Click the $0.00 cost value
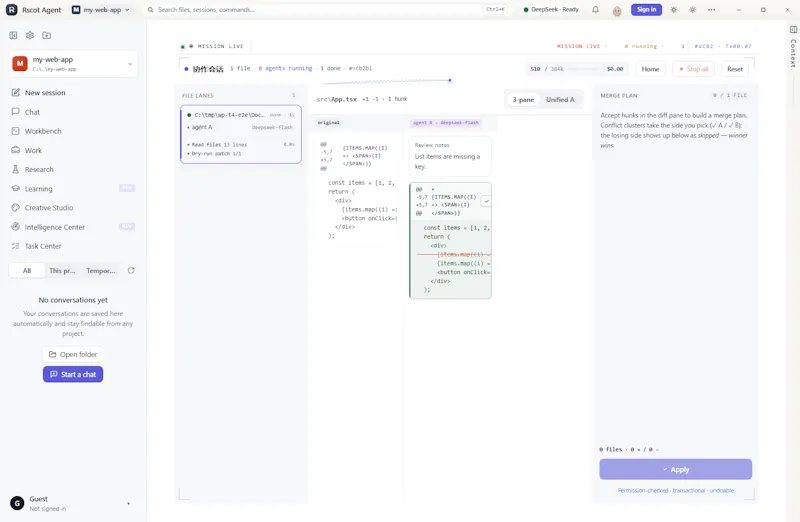The image size is (800, 522). pyautogui.click(x=615, y=69)
